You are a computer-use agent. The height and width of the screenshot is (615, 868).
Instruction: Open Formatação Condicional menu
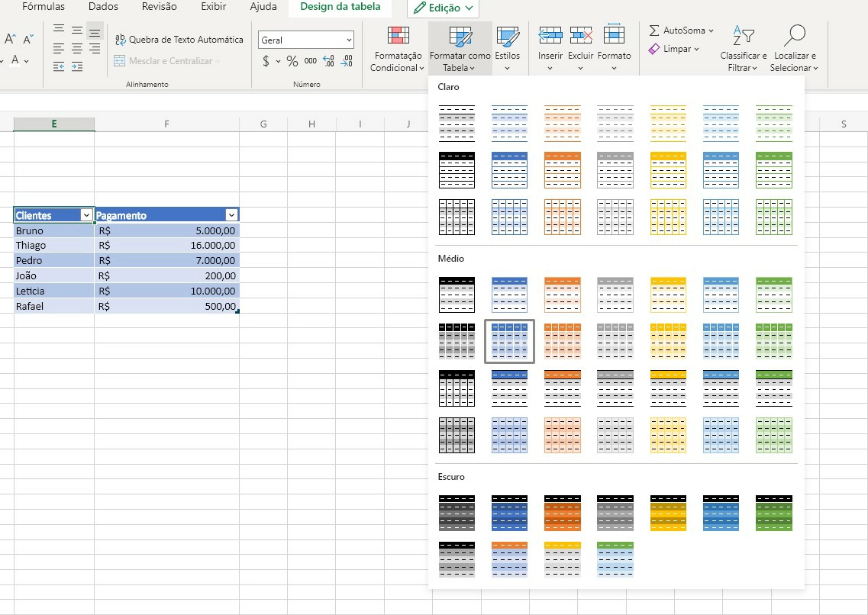point(398,49)
